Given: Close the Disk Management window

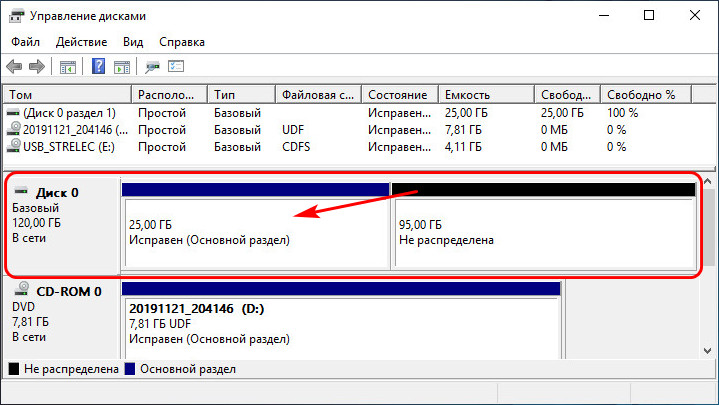Looking at the screenshot, I should pos(695,16).
